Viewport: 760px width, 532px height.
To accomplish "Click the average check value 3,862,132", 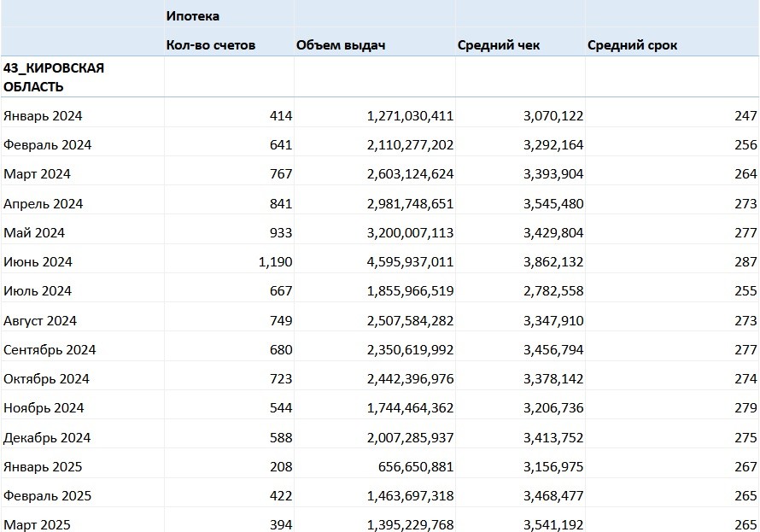I will pyautogui.click(x=552, y=261).
